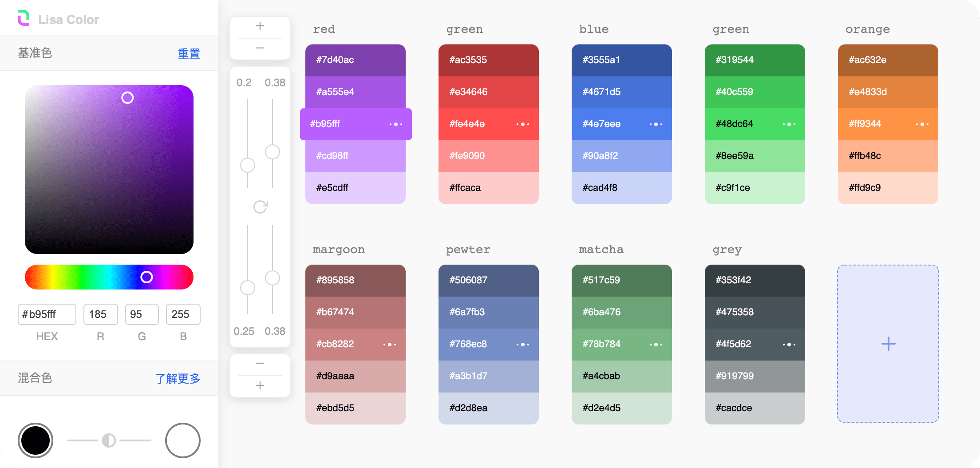Select the black mix color circle
This screenshot has height=468, width=980.
click(x=36, y=440)
